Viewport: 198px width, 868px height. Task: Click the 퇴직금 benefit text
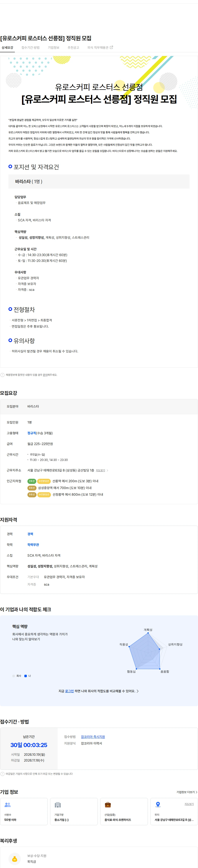click(x=32, y=861)
